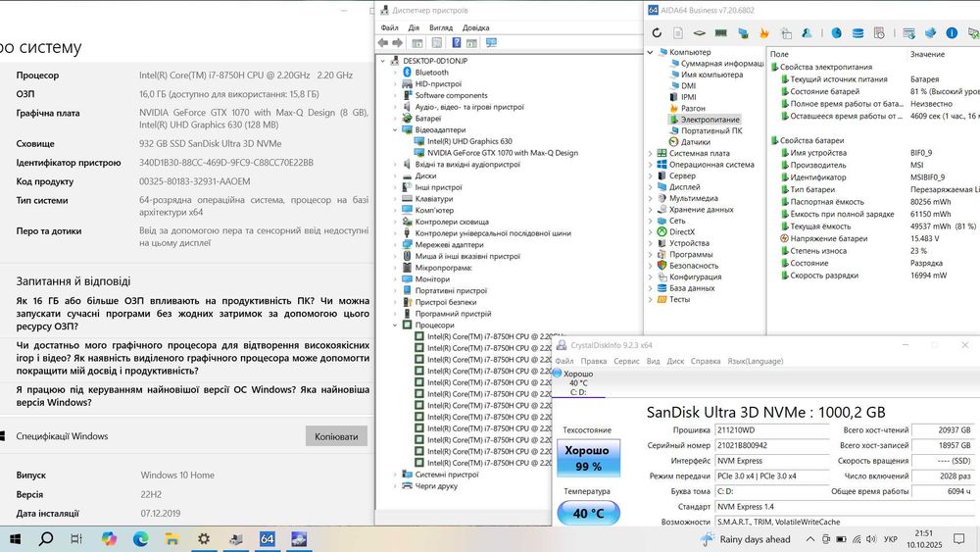Click the CrystalDiskInfo disk status circle

click(x=558, y=374)
